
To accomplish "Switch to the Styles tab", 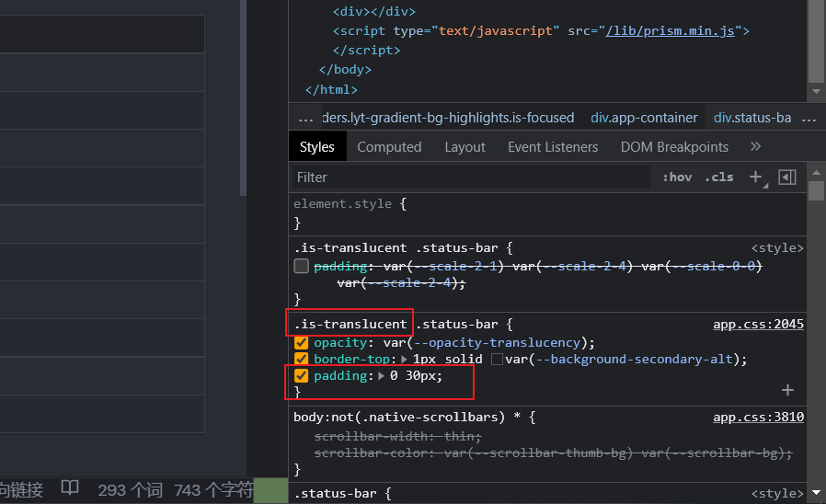I will pyautogui.click(x=317, y=147).
